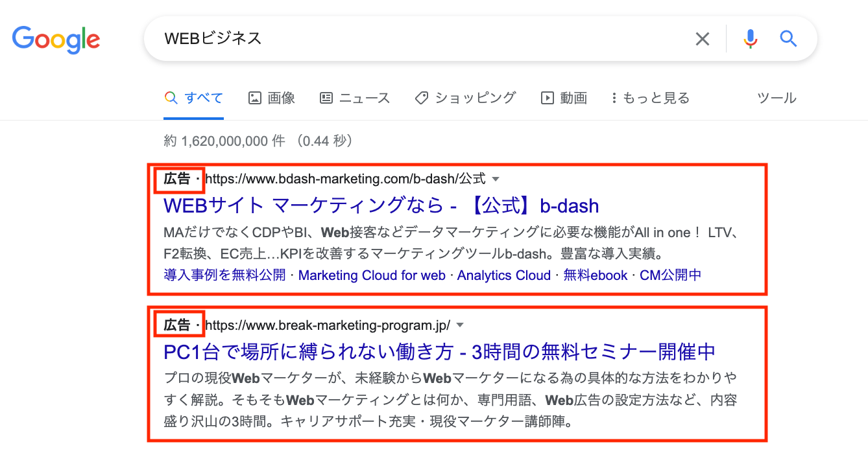
Task: Switch to the 動画 videos tab
Action: (564, 98)
